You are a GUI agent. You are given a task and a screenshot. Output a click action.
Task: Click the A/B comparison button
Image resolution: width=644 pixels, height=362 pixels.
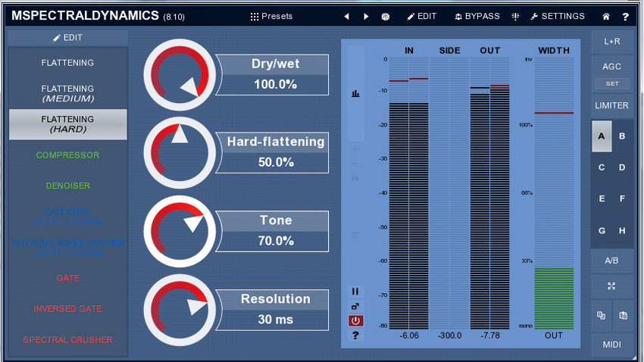[612, 261]
